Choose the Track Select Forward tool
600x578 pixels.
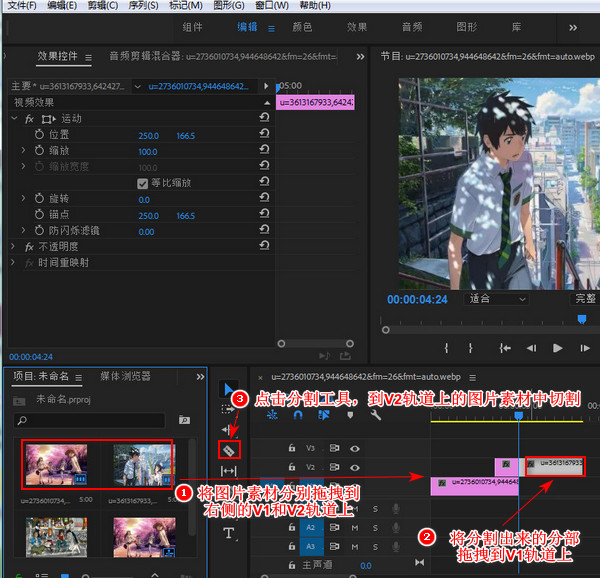coord(228,409)
